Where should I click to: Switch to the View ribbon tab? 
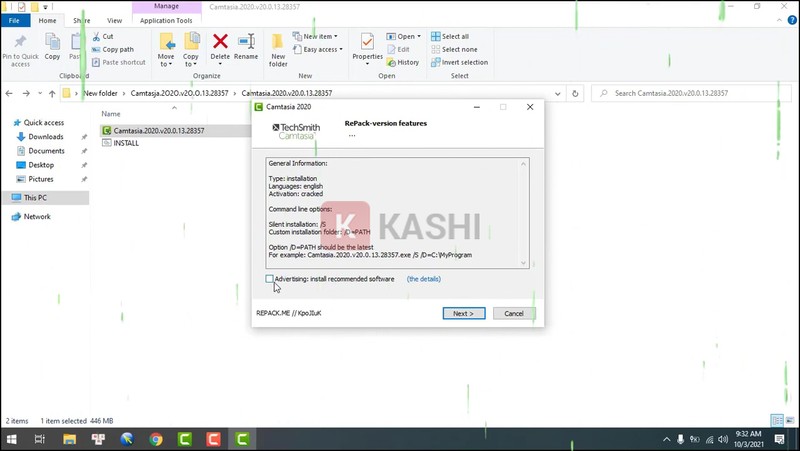[115, 20]
